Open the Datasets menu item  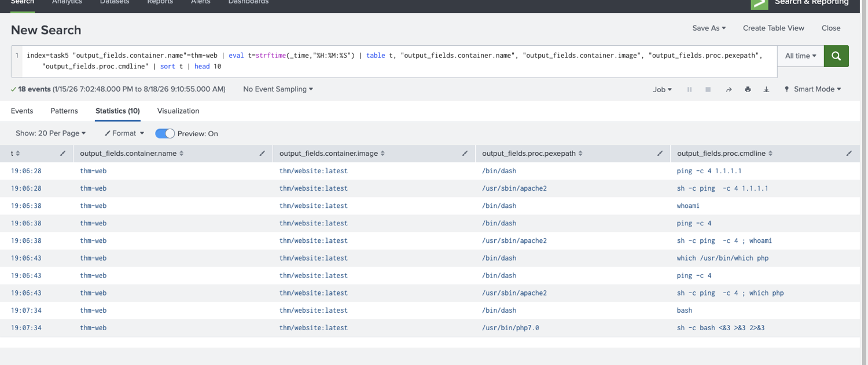(115, 2)
